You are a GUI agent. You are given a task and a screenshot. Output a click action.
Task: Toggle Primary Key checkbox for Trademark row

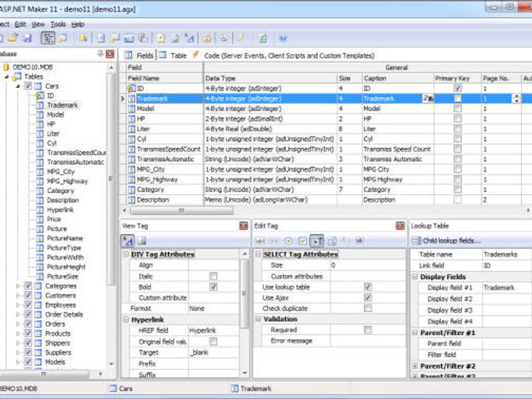458,99
